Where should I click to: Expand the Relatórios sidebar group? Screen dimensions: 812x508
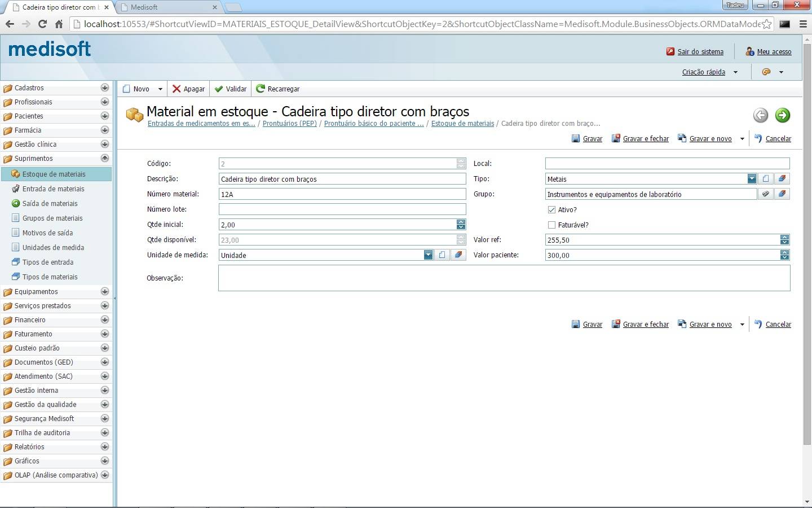(x=104, y=446)
